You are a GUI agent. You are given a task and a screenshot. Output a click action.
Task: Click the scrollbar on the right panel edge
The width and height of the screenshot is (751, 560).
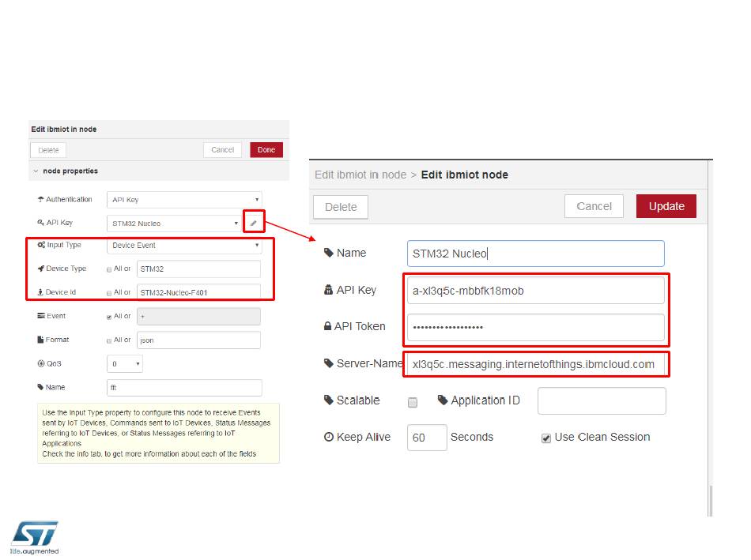(711, 500)
